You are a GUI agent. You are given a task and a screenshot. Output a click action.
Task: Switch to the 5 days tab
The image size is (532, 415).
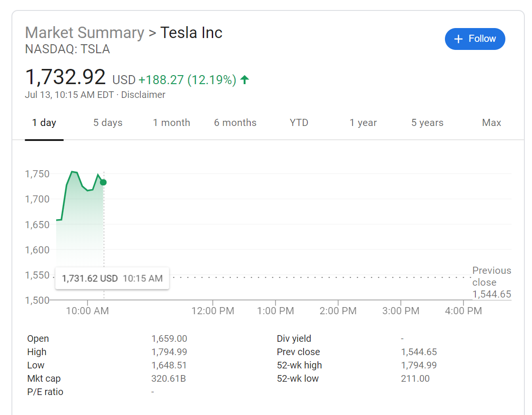108,123
